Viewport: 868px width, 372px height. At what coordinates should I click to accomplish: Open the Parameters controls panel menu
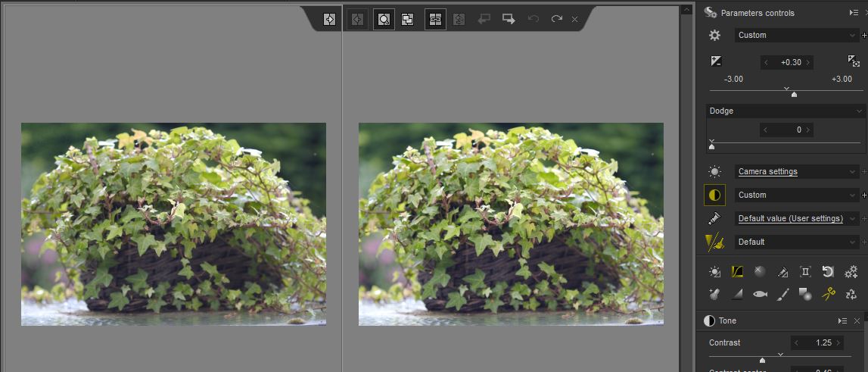pyautogui.click(x=854, y=13)
